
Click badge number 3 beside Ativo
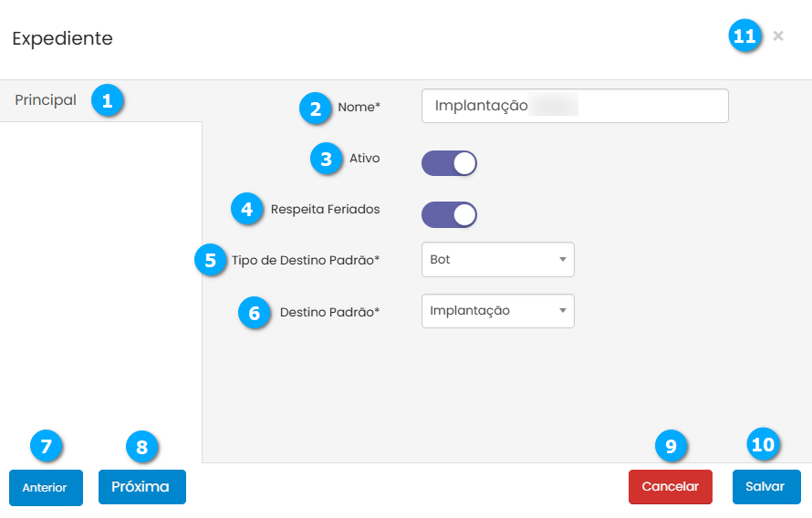coord(326,159)
